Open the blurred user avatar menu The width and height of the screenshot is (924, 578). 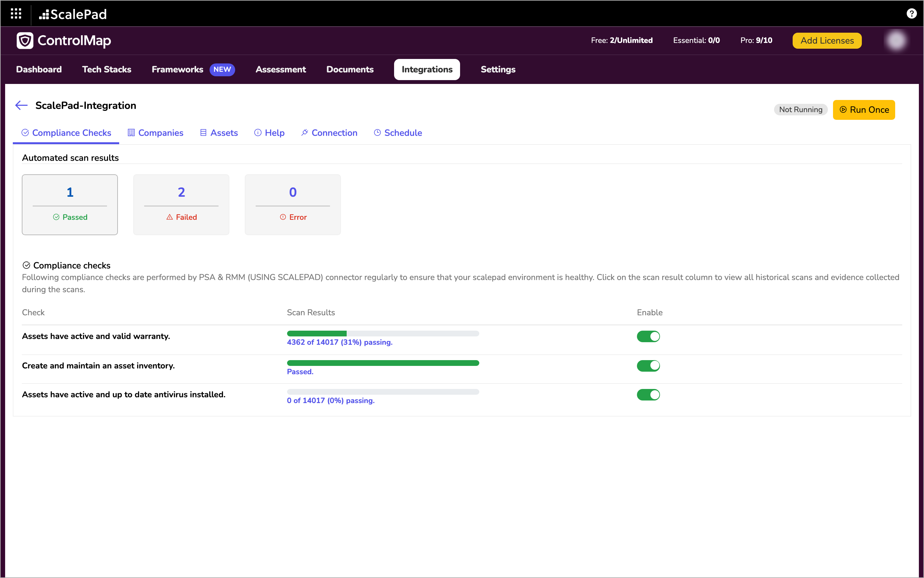click(896, 40)
